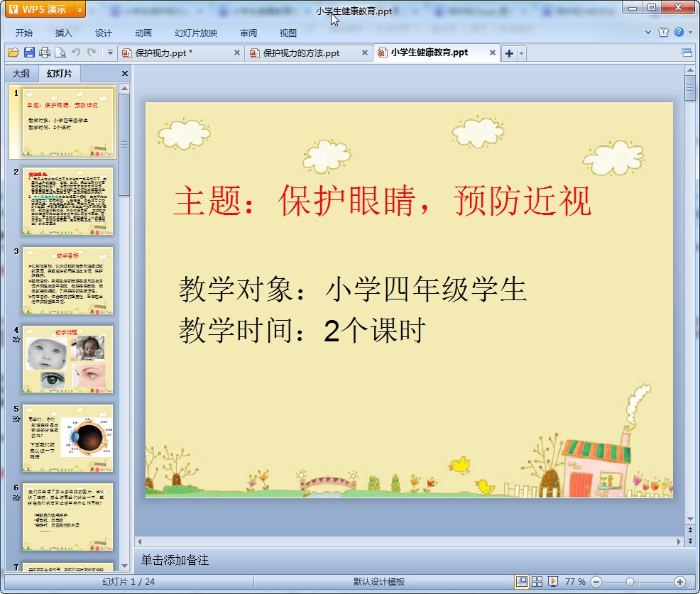
Task: Click 单击添加备注 notes field
Action: click(175, 560)
